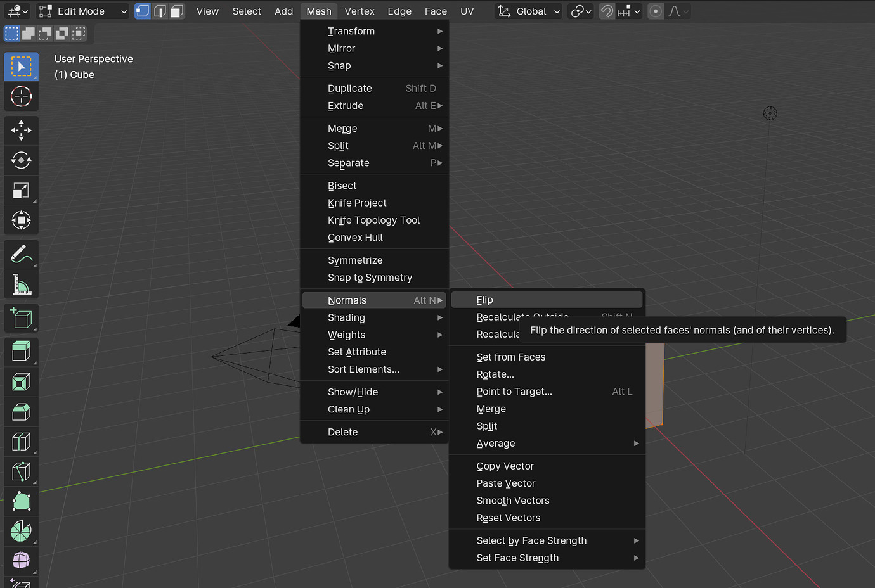Viewport: 875px width, 588px height.
Task: Select the Inset Faces tool
Action: click(21, 381)
